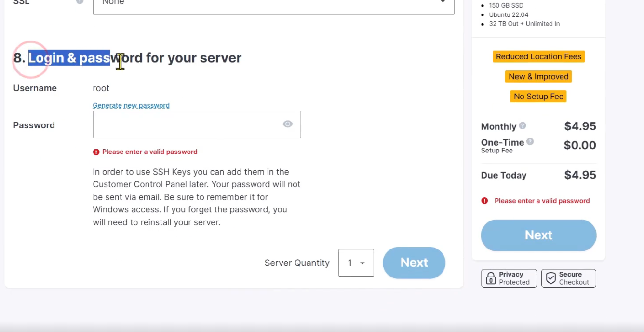This screenshot has height=332, width=644.
Task: Click the Due Today $4.95 amount
Action: pyautogui.click(x=580, y=175)
